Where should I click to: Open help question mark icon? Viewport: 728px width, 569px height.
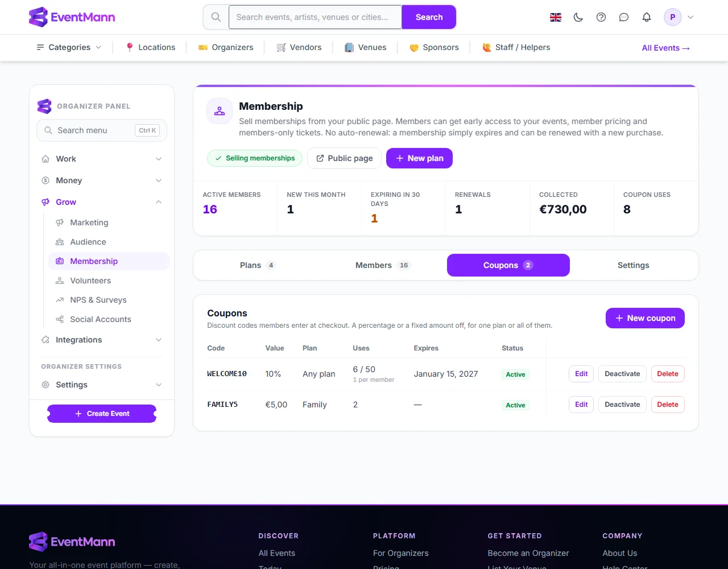(x=601, y=17)
